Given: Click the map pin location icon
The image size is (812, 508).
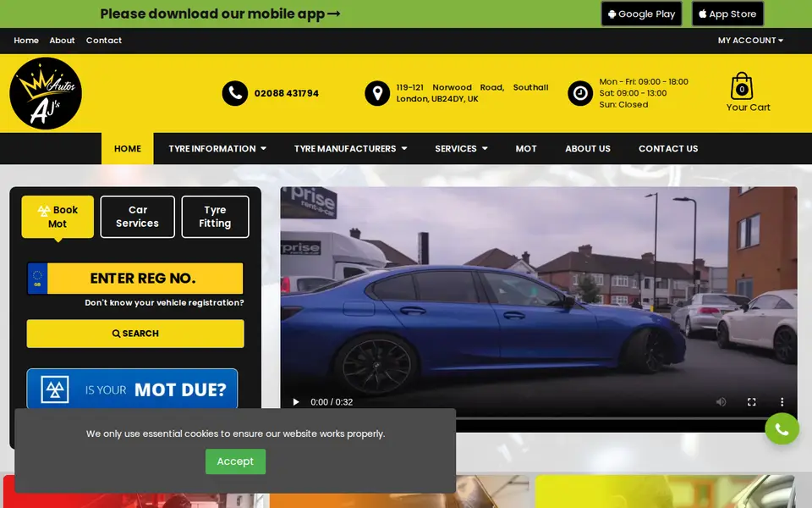Looking at the screenshot, I should coord(377,93).
